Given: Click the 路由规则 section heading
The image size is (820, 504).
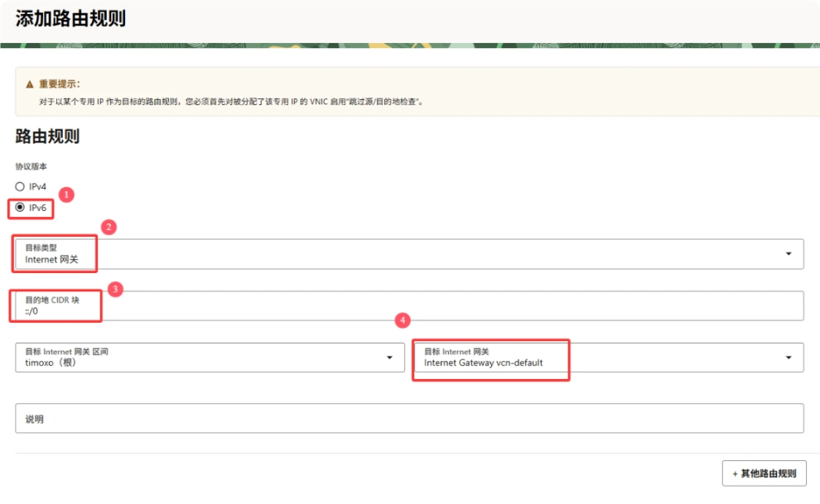Looking at the screenshot, I should [x=47, y=137].
